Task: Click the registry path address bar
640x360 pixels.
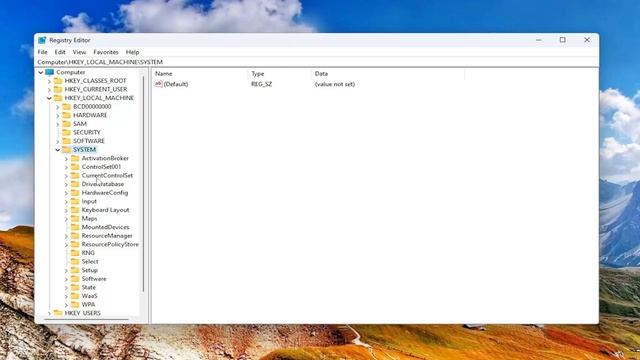Action: pyautogui.click(x=317, y=62)
